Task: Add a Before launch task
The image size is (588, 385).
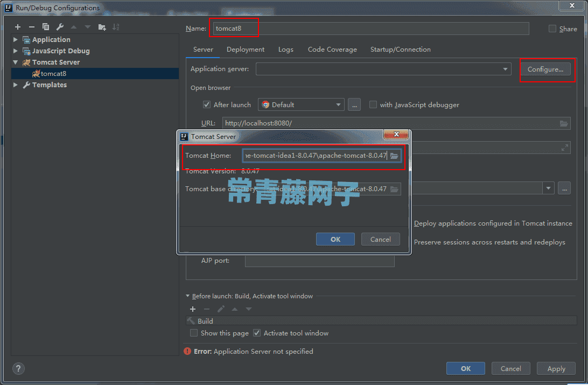Action: tap(193, 309)
